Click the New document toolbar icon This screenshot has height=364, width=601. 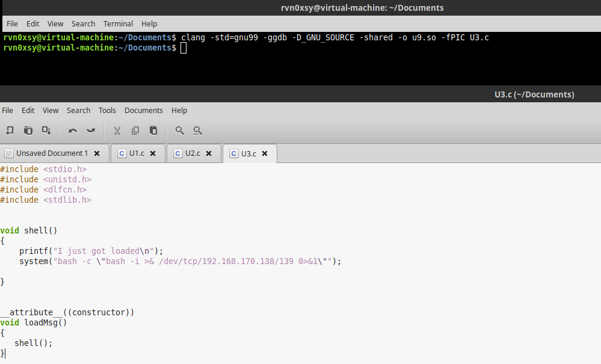point(10,131)
